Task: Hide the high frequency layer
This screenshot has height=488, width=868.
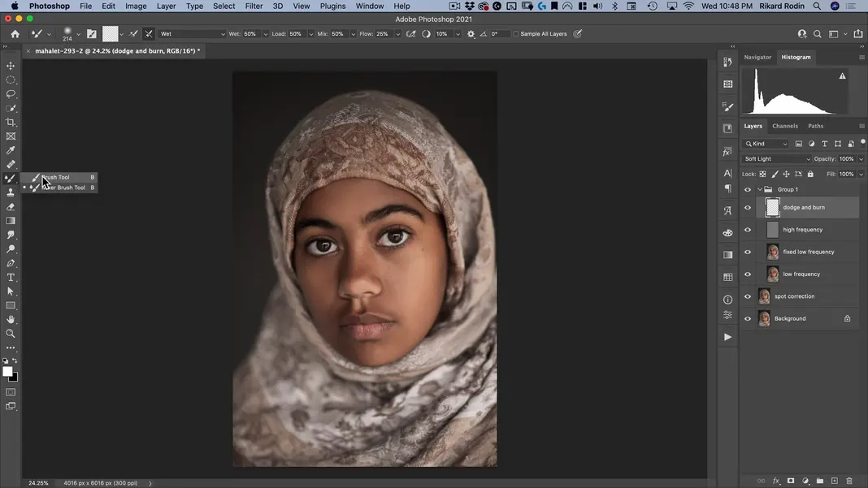Action: pyautogui.click(x=748, y=230)
